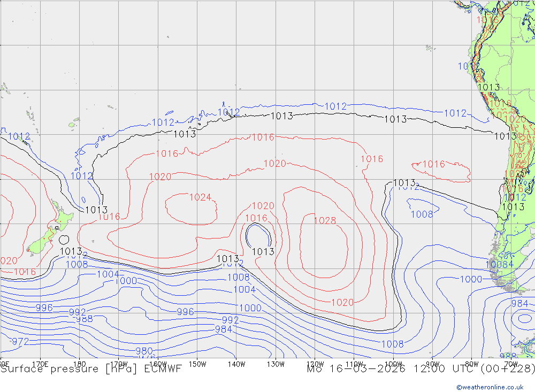Image resolution: width=535 pixels, height=392 pixels.
Task: Click the 1013 label inside the small closed black isobar
Action: pyautogui.click(x=263, y=252)
